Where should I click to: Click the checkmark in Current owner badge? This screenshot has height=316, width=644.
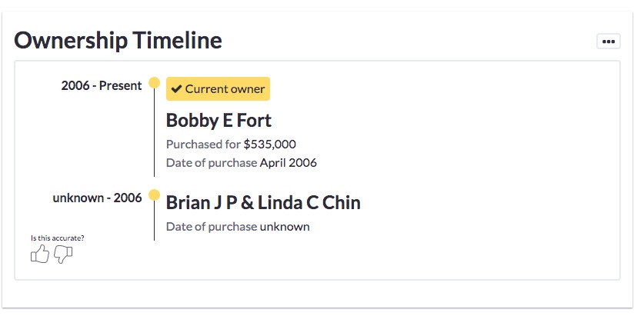[177, 88]
